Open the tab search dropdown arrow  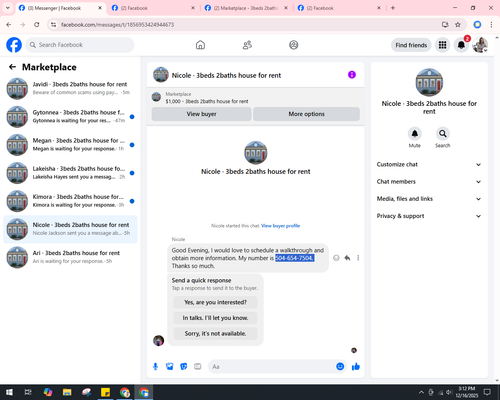(8, 8)
